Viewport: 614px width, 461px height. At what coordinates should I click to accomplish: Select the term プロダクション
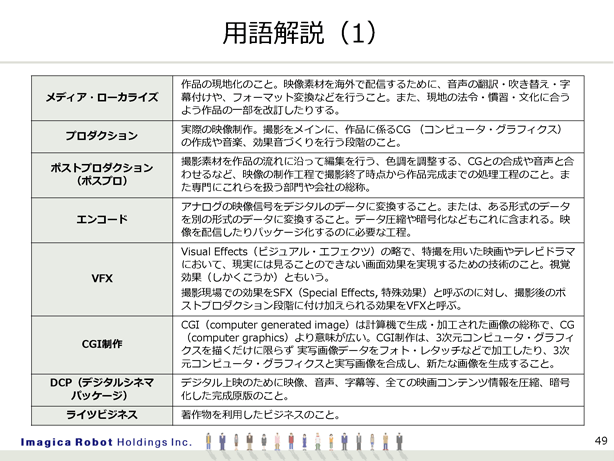[x=102, y=136]
